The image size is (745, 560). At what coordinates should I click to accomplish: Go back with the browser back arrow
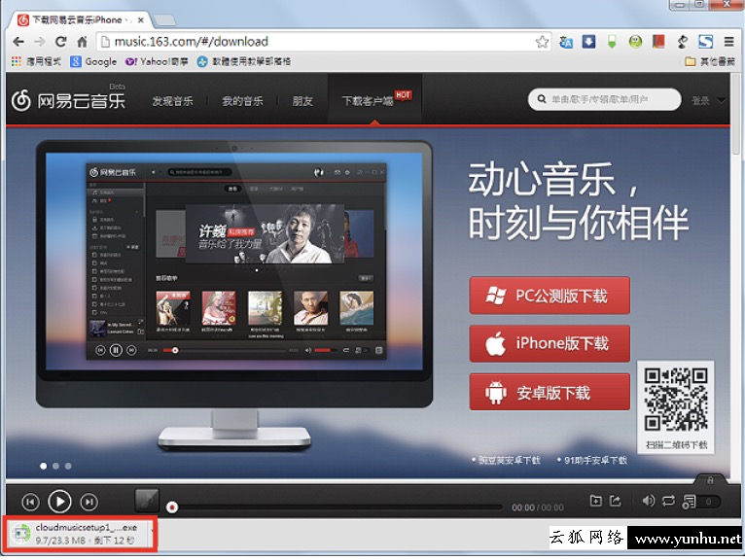(18, 42)
